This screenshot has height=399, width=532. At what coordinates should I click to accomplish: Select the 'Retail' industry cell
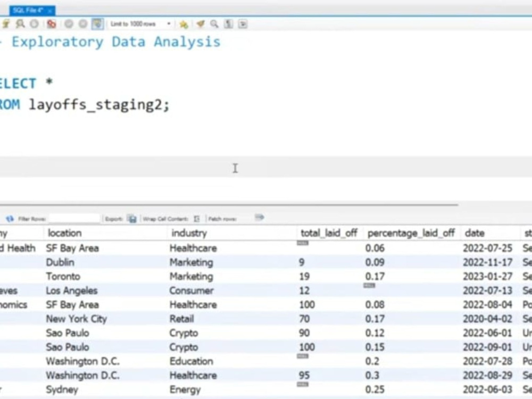181,319
